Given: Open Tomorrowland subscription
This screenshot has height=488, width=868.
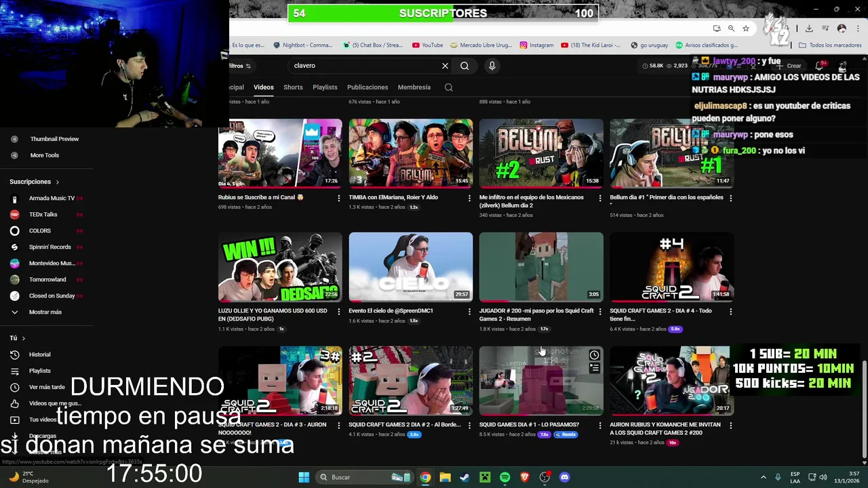Looking at the screenshot, I should (46, 279).
